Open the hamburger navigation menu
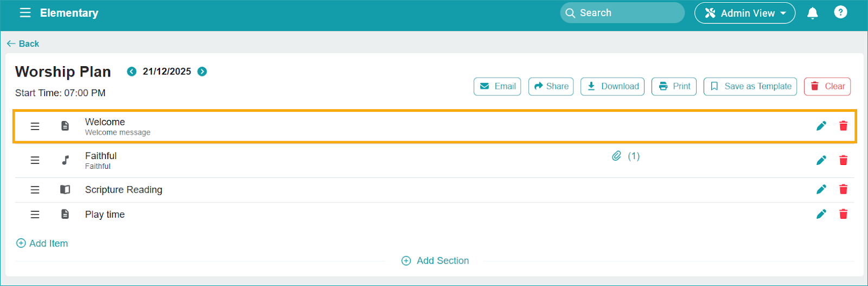This screenshot has height=286, width=868. (25, 13)
